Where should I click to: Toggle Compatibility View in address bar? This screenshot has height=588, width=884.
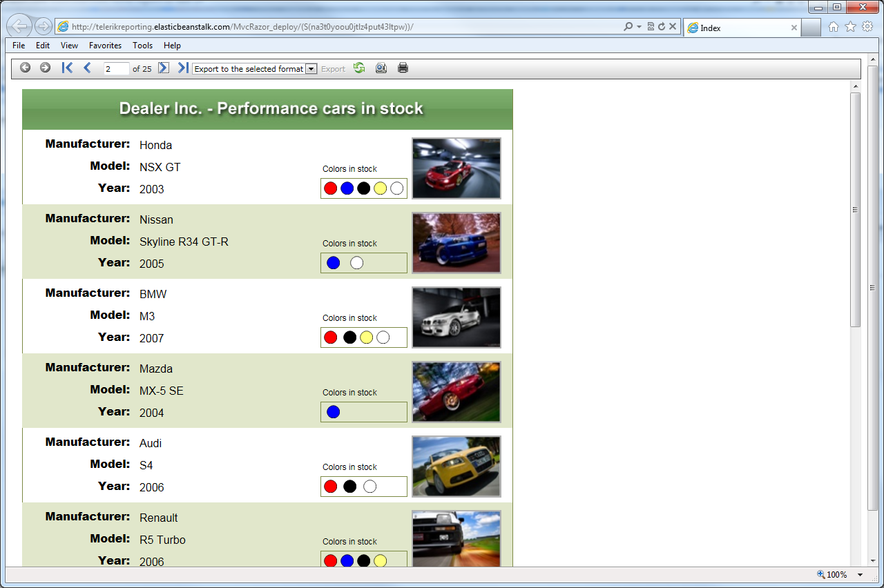[x=651, y=27]
